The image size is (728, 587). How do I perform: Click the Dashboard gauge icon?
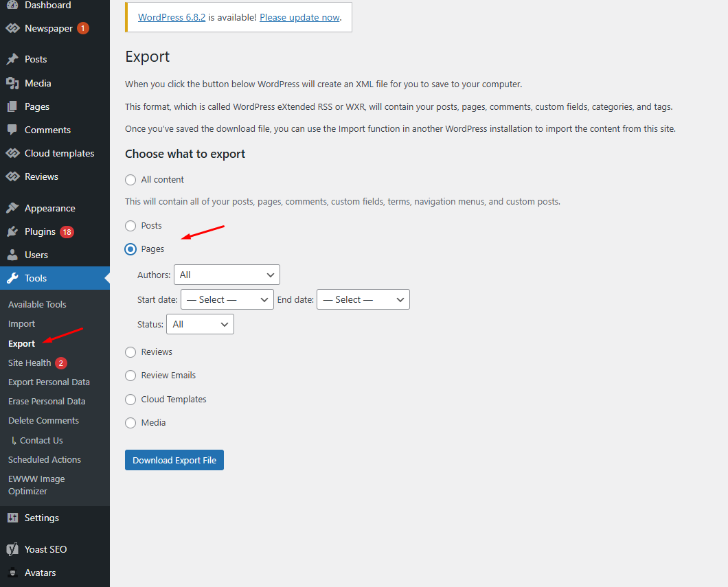(12, 5)
